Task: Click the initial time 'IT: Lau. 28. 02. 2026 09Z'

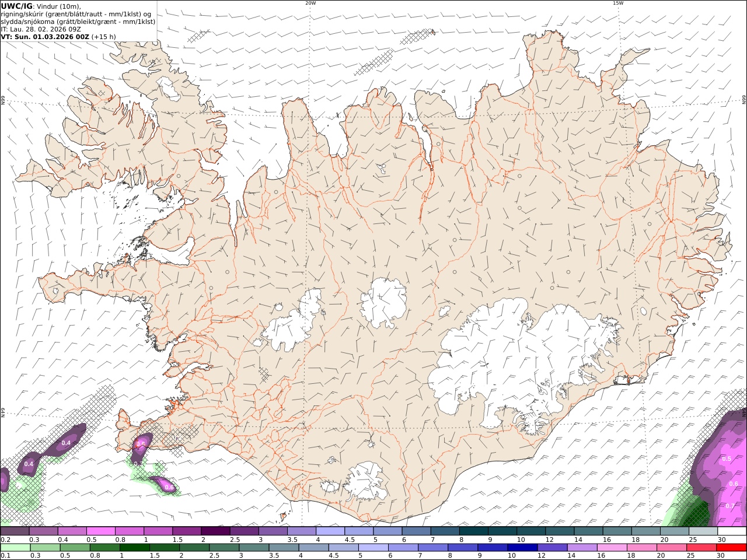Action: [x=41, y=29]
